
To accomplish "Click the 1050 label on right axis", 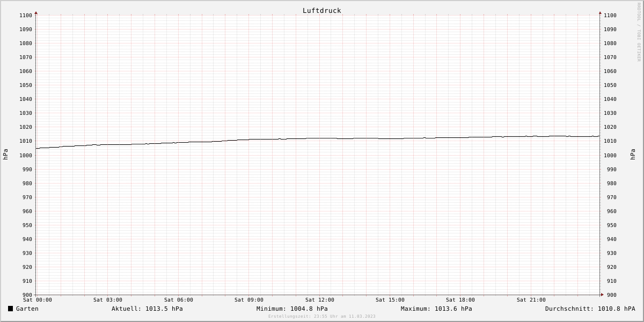I will (610, 85).
